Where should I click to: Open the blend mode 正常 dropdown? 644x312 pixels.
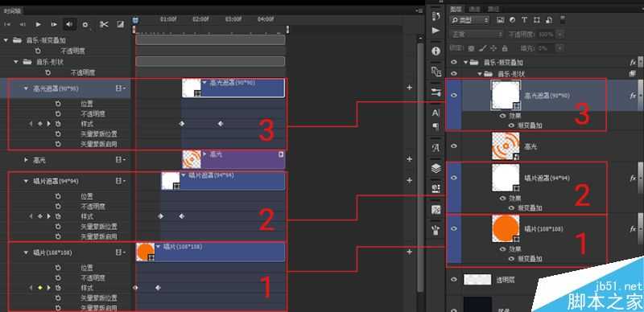(477, 35)
